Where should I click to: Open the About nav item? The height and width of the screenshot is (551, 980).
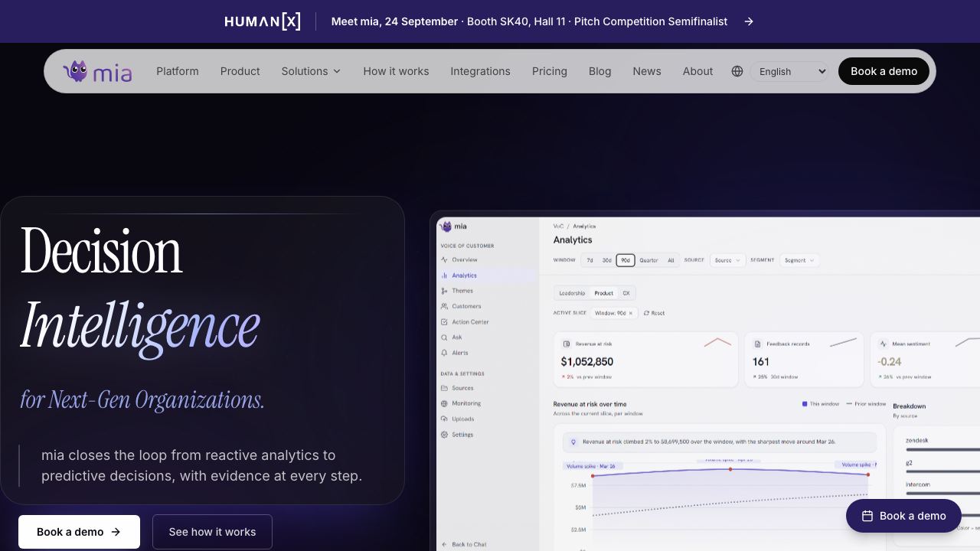point(697,71)
